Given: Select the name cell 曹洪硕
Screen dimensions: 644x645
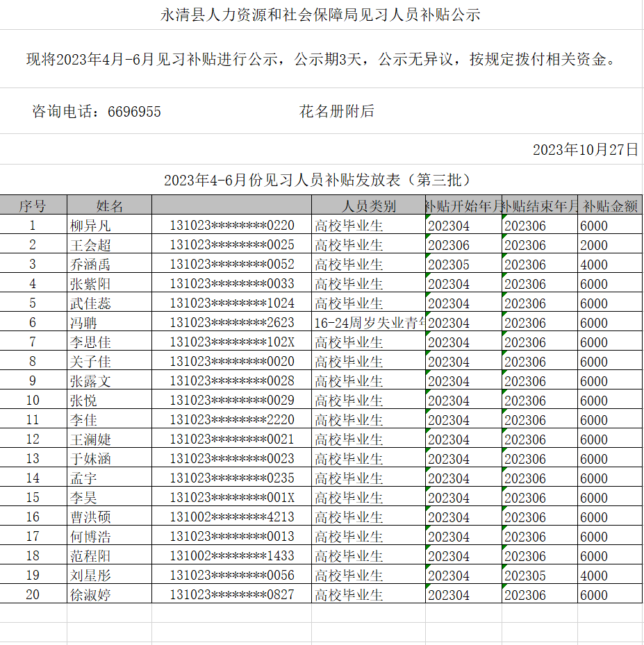Looking at the screenshot, I should click(x=110, y=517).
